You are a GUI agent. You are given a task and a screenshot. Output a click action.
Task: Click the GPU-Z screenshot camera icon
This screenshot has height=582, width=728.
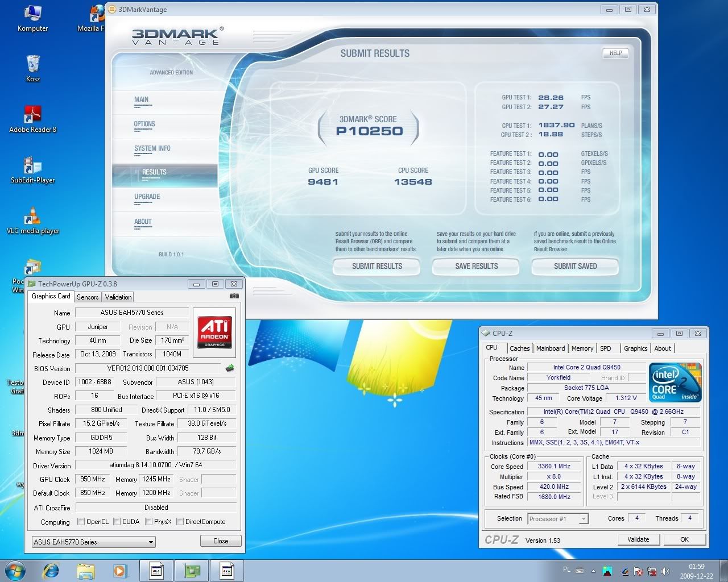[x=234, y=296]
